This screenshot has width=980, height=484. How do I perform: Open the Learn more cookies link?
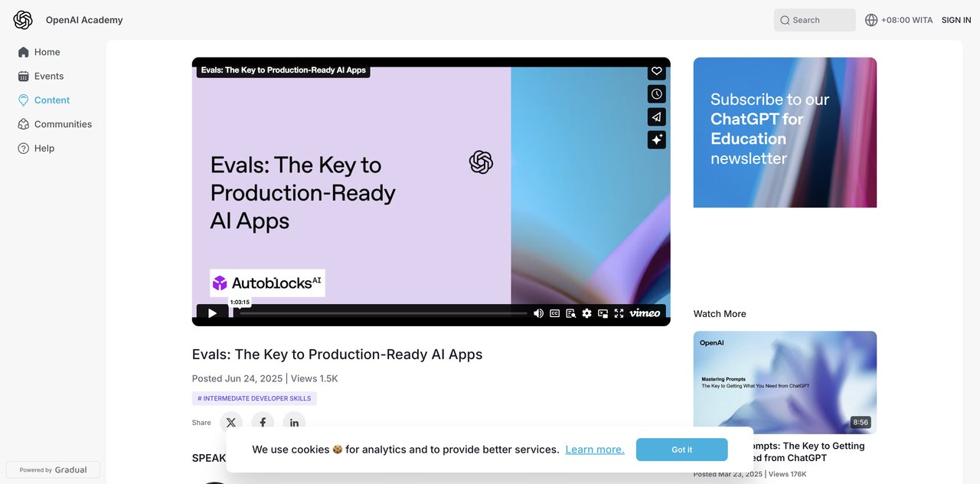(x=594, y=449)
